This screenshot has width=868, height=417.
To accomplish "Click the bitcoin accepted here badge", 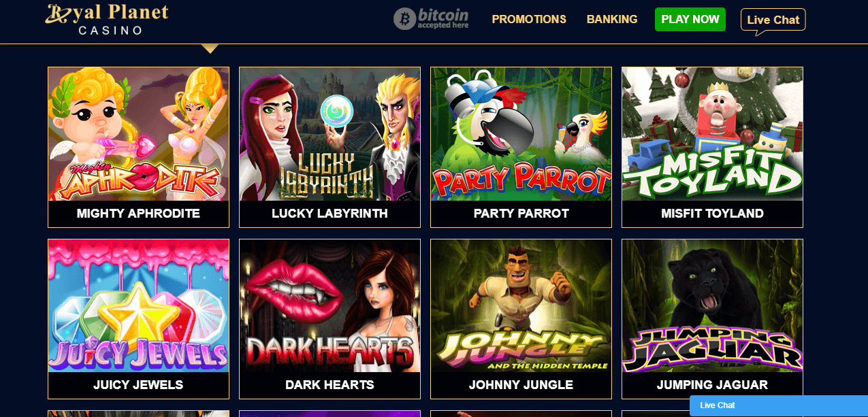I will point(431,18).
